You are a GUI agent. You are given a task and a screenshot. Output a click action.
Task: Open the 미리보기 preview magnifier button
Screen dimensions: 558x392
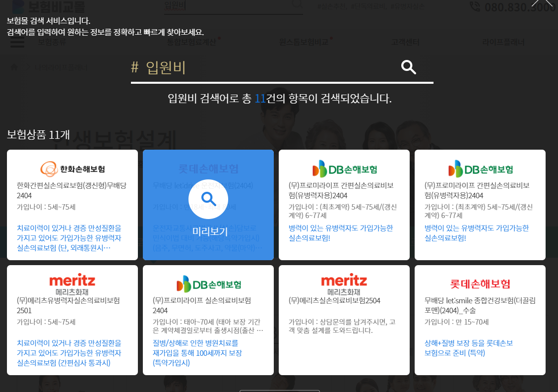pos(208,199)
